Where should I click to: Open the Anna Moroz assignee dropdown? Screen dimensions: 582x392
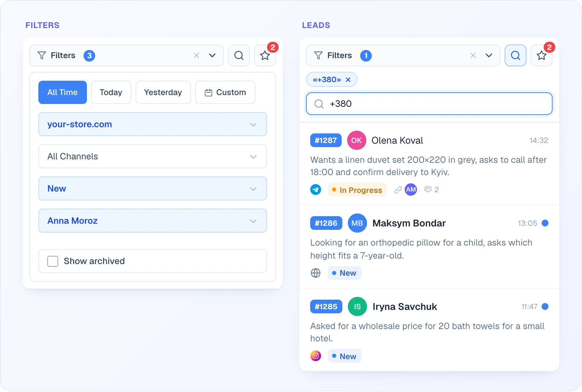pos(153,221)
